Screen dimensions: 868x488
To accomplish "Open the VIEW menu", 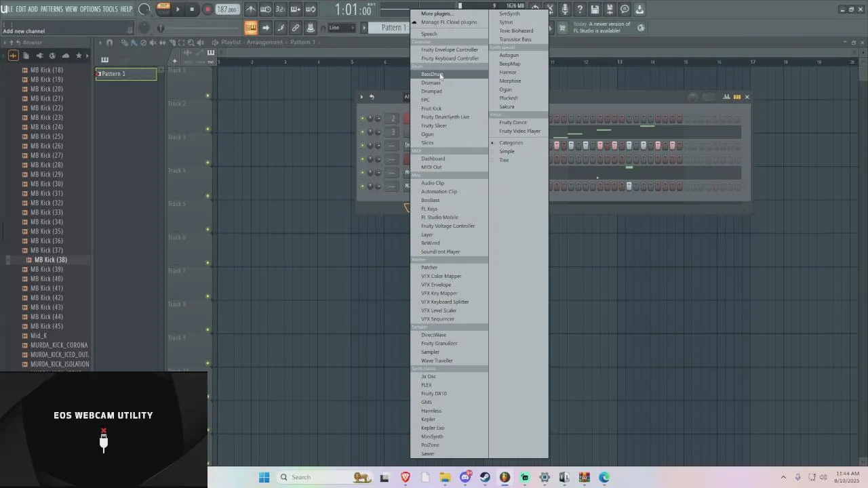I will coord(71,9).
